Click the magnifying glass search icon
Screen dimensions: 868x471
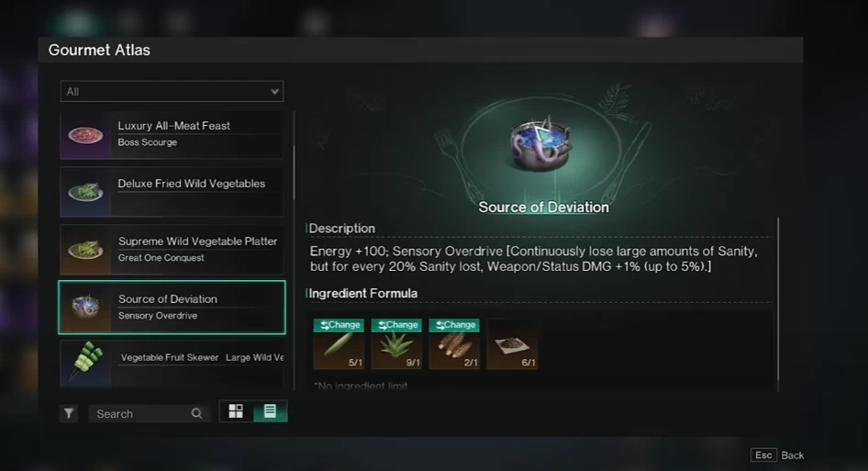point(196,413)
